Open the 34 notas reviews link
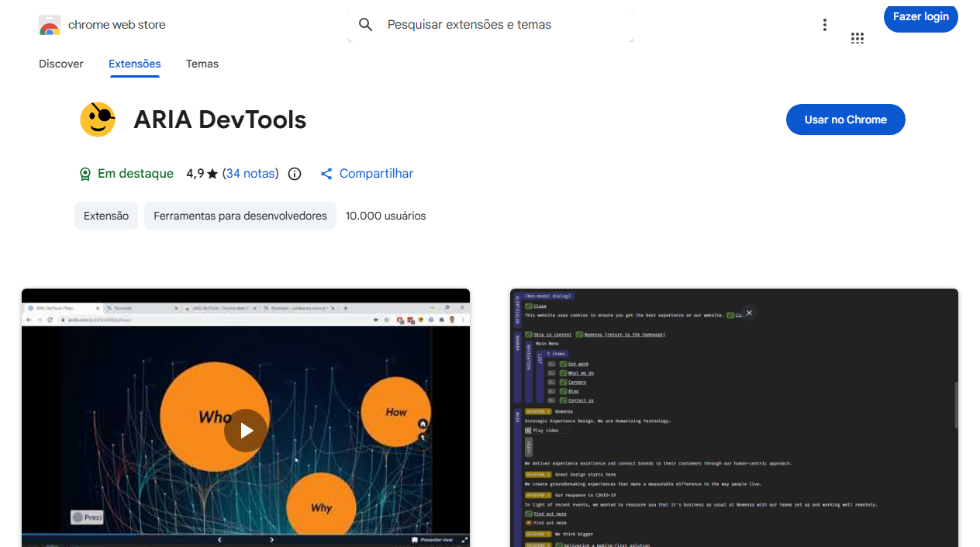Screen dimensions: 980x547 [250, 173]
